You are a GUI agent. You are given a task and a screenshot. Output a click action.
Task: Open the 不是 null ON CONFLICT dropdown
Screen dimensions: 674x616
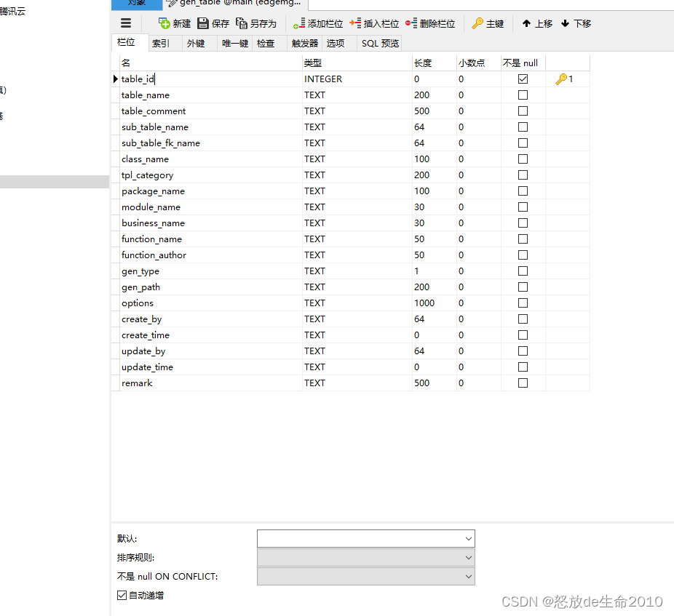[x=468, y=576]
